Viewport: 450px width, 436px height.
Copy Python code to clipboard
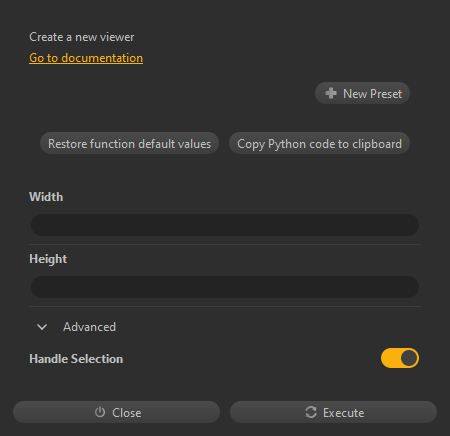pyautogui.click(x=319, y=144)
